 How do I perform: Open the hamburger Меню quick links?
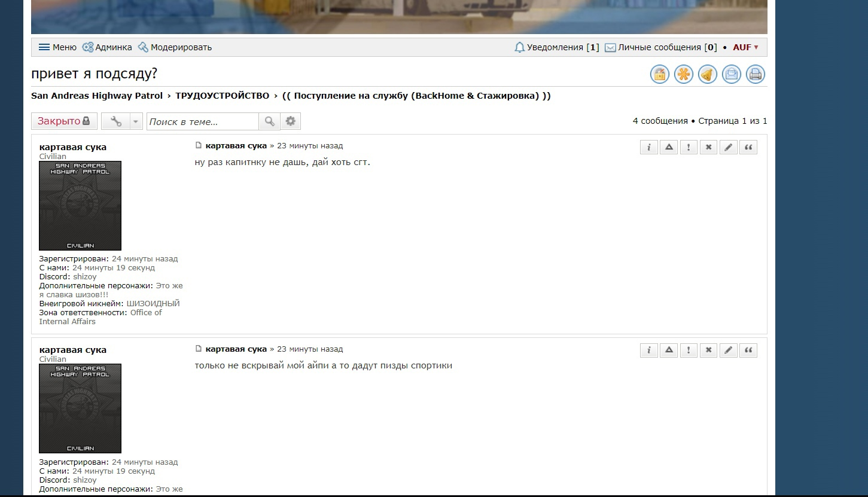pyautogui.click(x=57, y=47)
